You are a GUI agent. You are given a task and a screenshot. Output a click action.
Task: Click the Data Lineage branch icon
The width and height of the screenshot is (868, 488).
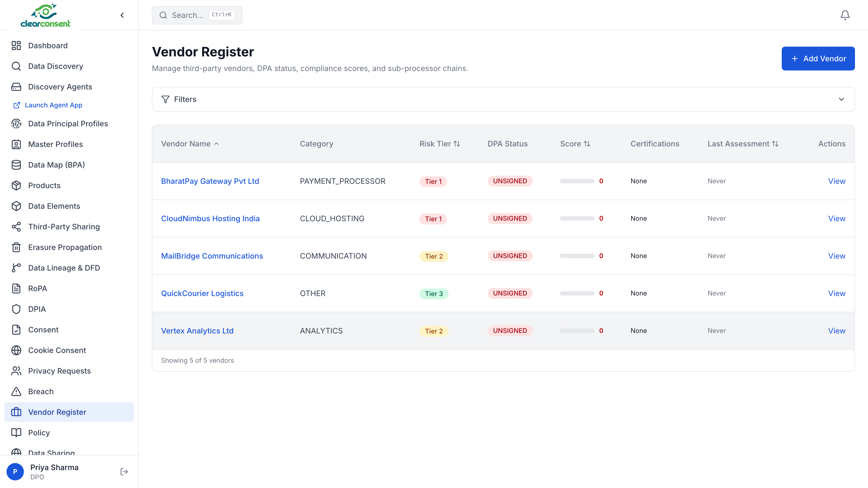(16, 268)
